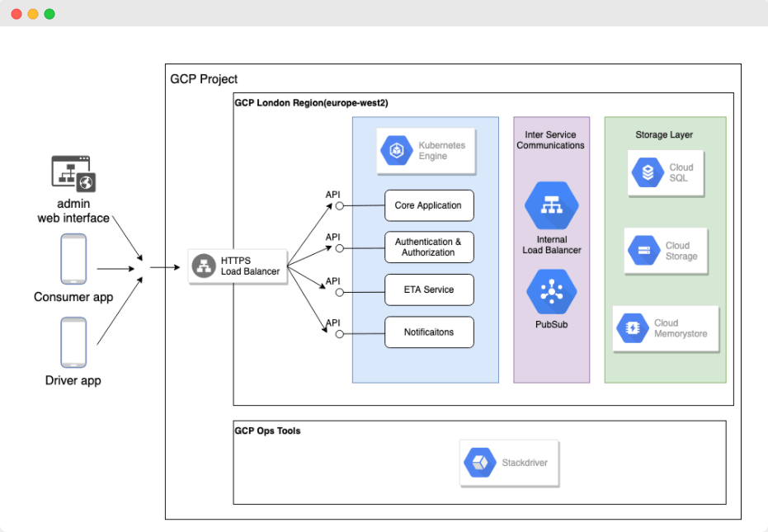This screenshot has width=768, height=532.
Task: Click the admin web interface caption
Action: pos(73,210)
